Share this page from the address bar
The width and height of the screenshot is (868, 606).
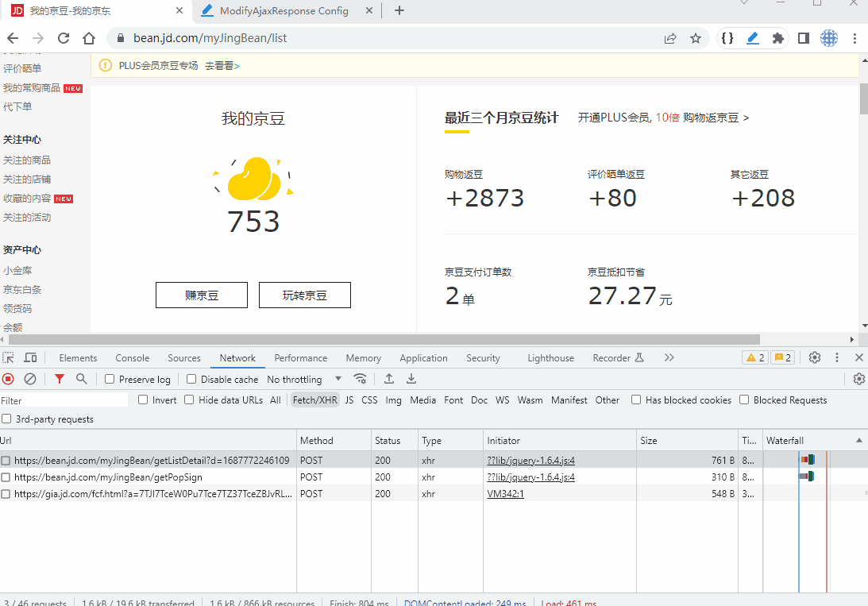click(670, 38)
